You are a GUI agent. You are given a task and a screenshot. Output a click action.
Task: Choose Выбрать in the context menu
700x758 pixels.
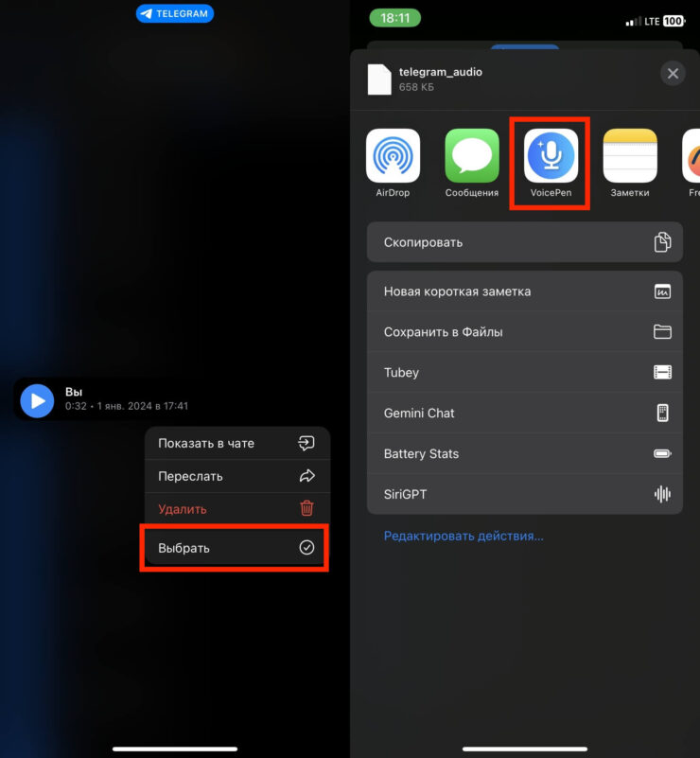tap(237, 548)
